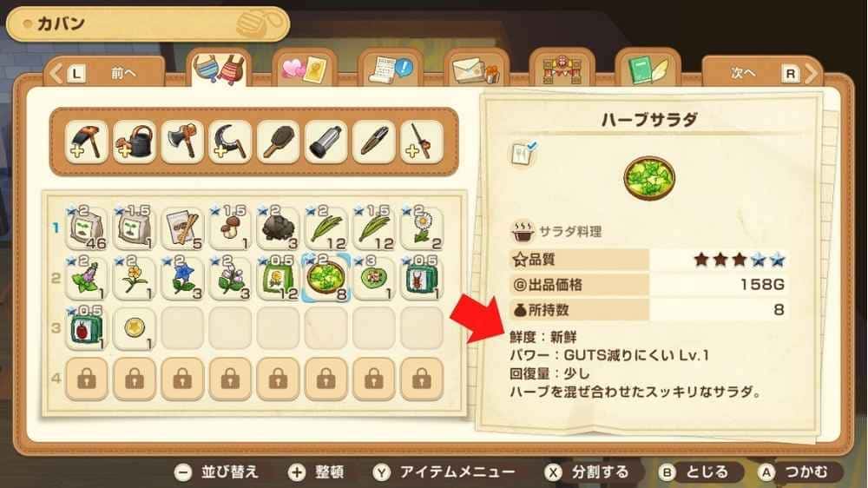The height and width of the screenshot is (488, 868).
Task: Select the fishing rod tool
Action: [422, 142]
